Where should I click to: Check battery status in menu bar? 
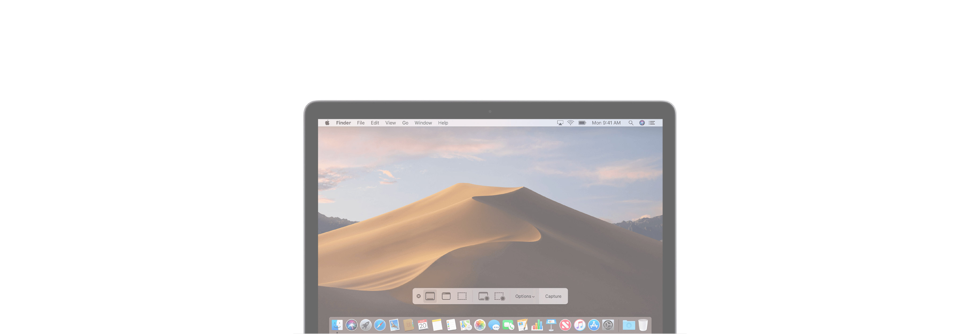[582, 123]
